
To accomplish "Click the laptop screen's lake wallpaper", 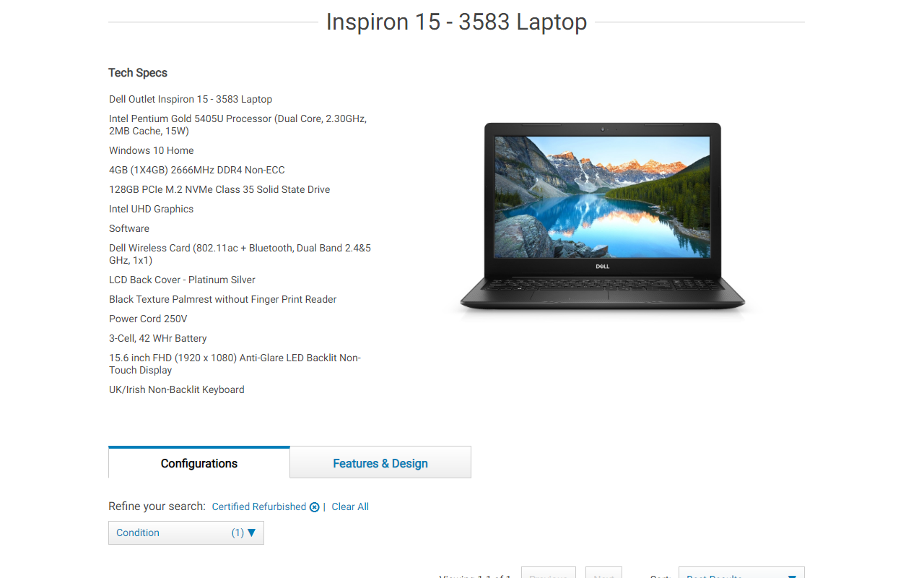I will tap(603, 197).
